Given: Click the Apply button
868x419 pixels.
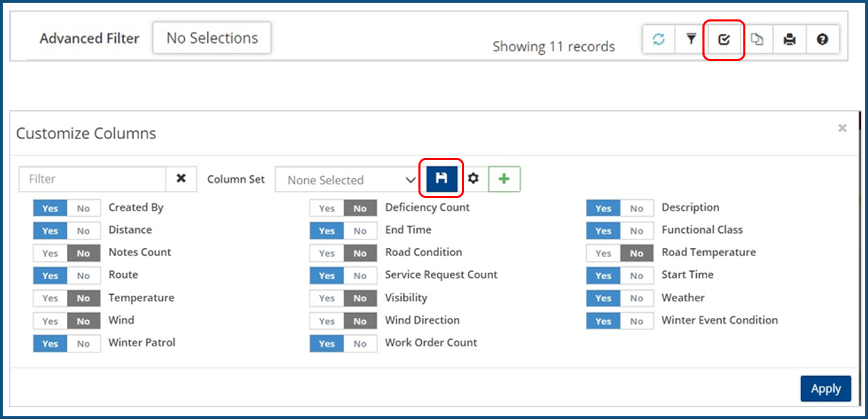Looking at the screenshot, I should 825,389.
